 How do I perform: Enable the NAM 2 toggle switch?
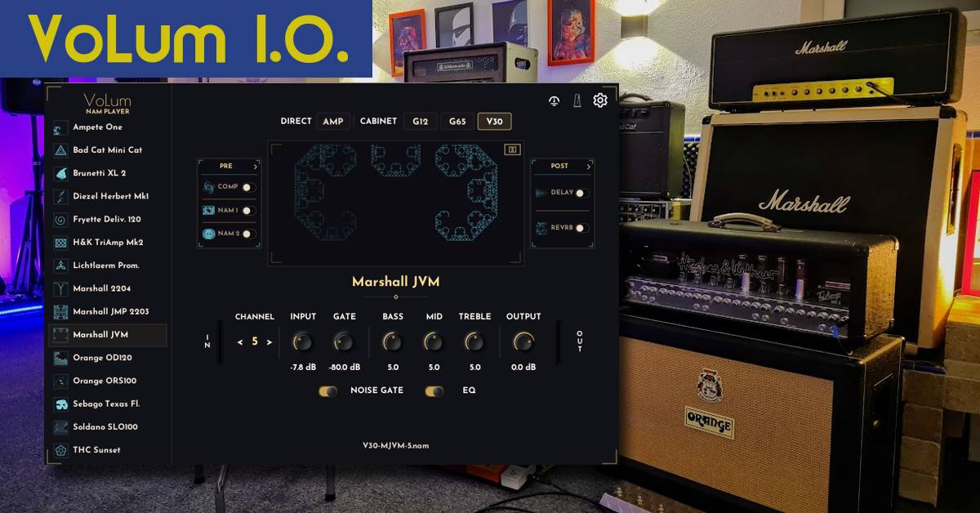click(248, 234)
